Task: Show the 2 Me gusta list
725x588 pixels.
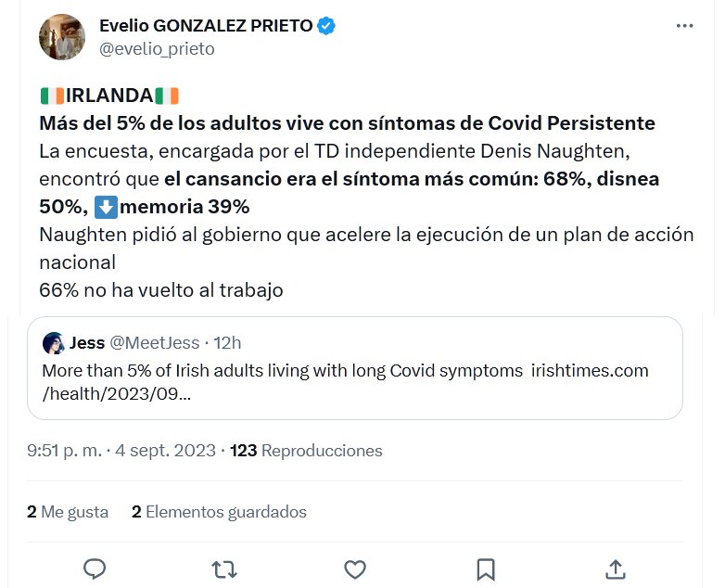Action: point(68,511)
